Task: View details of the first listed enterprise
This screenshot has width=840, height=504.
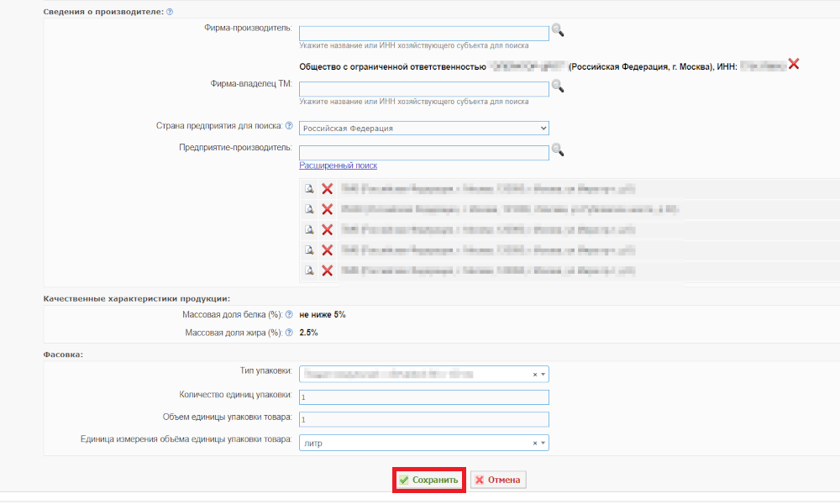Action: 309,188
